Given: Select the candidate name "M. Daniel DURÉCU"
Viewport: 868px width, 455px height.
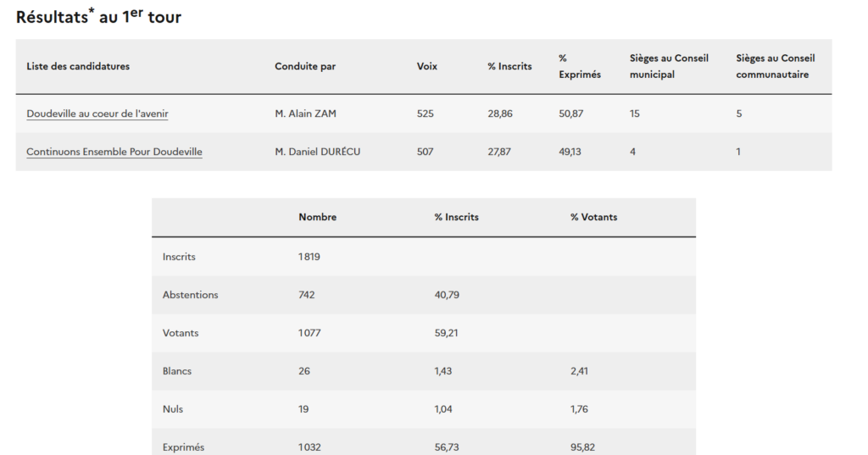Looking at the screenshot, I should (318, 152).
